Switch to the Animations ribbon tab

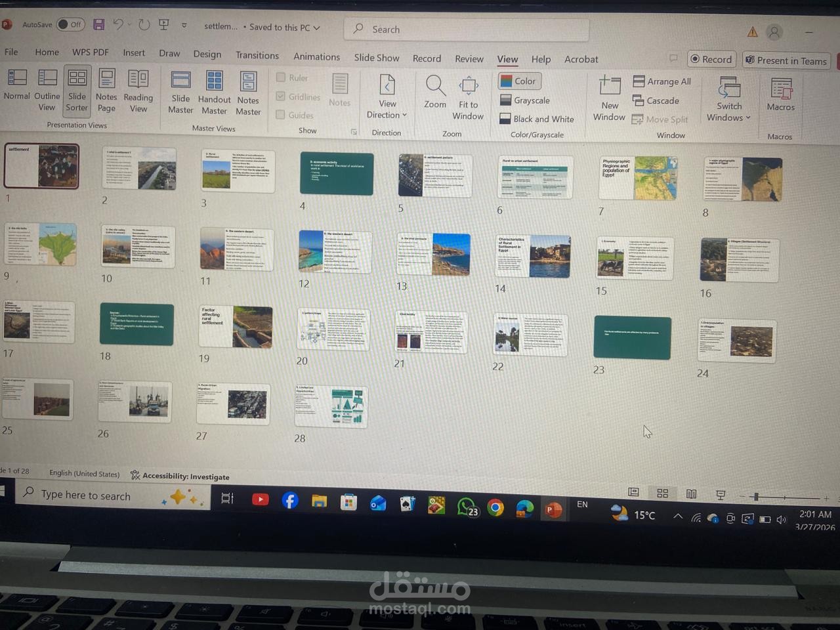click(x=316, y=57)
